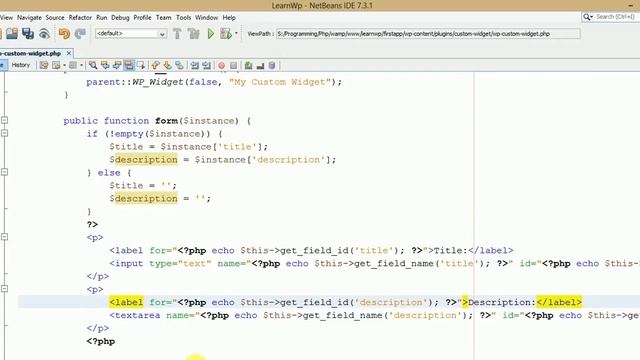The image size is (640, 360).
Task: Focus the Search (Ctrl+I) box
Action: pyautogui.click(x=615, y=17)
